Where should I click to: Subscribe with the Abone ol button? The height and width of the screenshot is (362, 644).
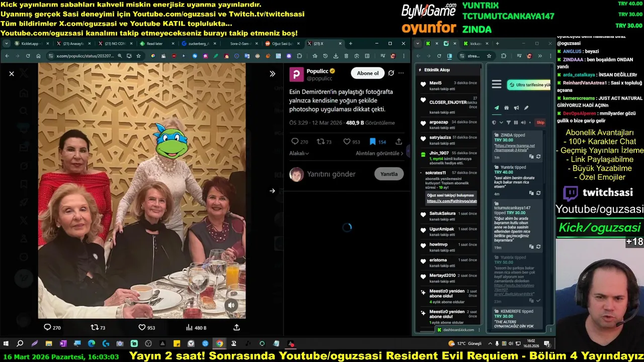click(367, 73)
